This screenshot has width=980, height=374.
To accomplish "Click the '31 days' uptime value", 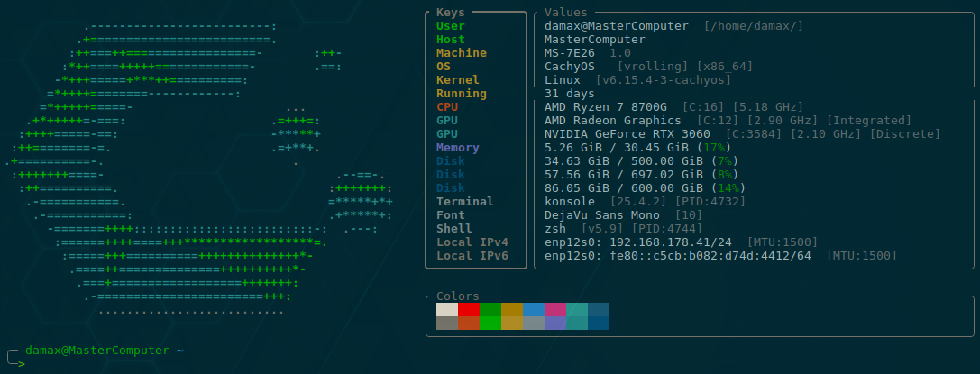I will [570, 94].
